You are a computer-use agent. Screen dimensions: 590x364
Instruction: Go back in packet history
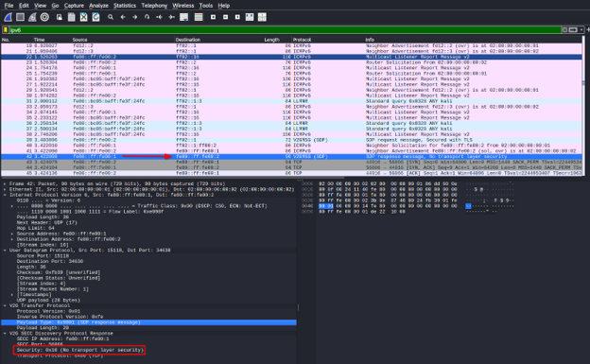click(123, 17)
